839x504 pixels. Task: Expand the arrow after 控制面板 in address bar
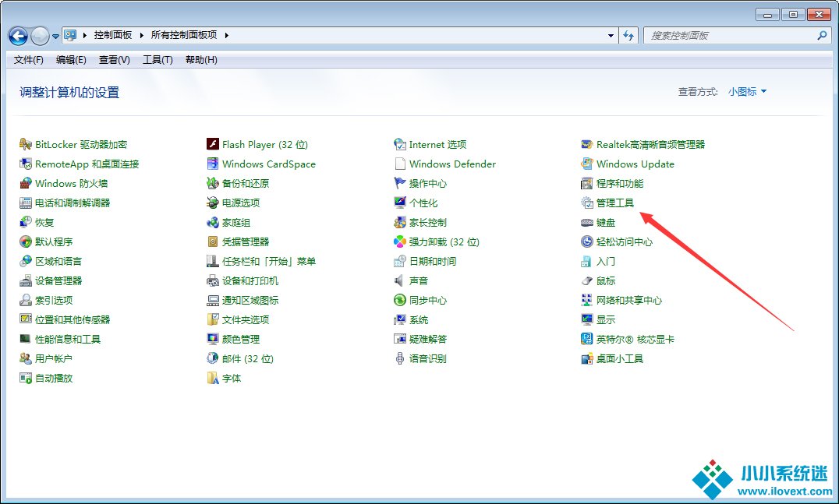142,35
